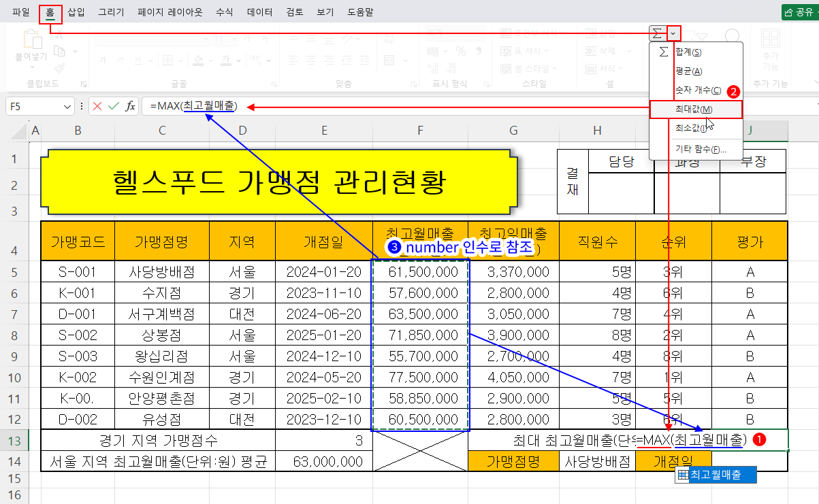Select 최소값(I) in the dropdown menu
Screen dimensions: 819x504
pos(696,128)
